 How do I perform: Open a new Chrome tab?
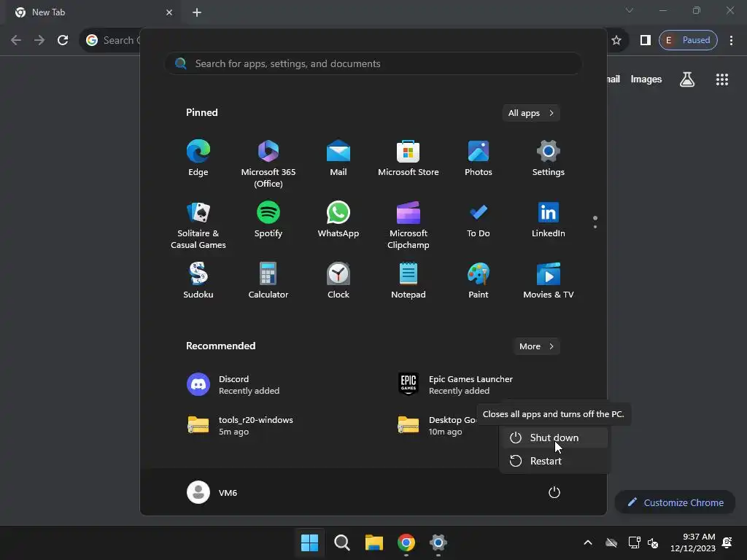(197, 12)
